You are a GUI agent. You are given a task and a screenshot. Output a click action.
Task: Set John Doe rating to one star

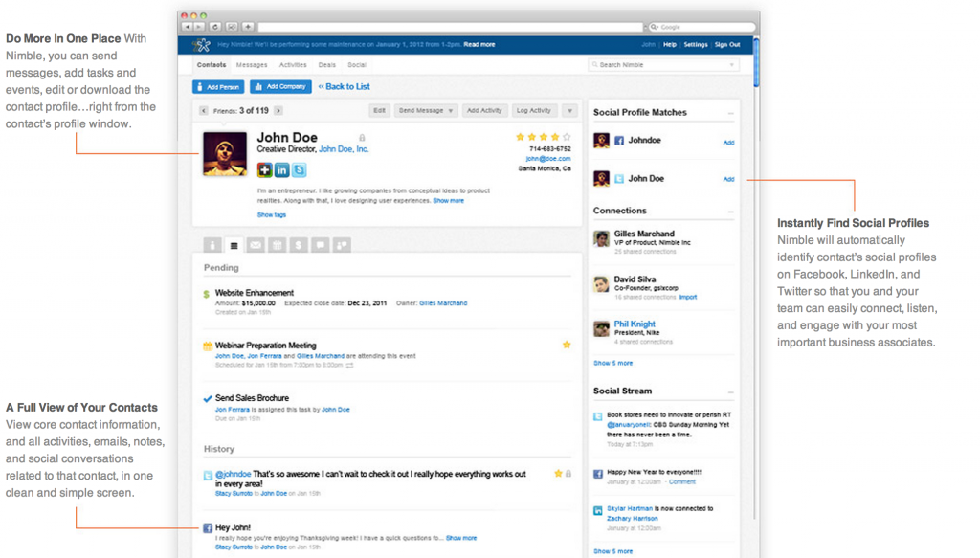point(520,137)
